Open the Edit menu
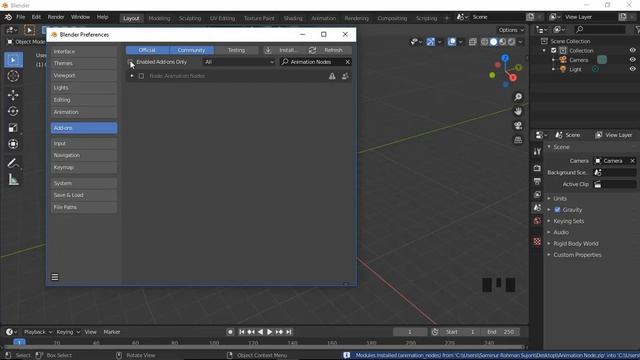640x360 pixels. pos(36,17)
